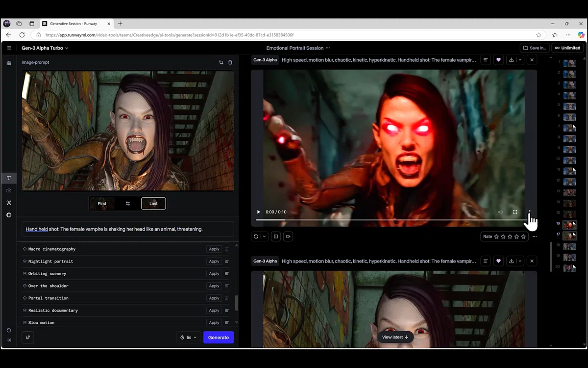
Task: Apply the Macro cinematography preset
Action: tap(214, 249)
